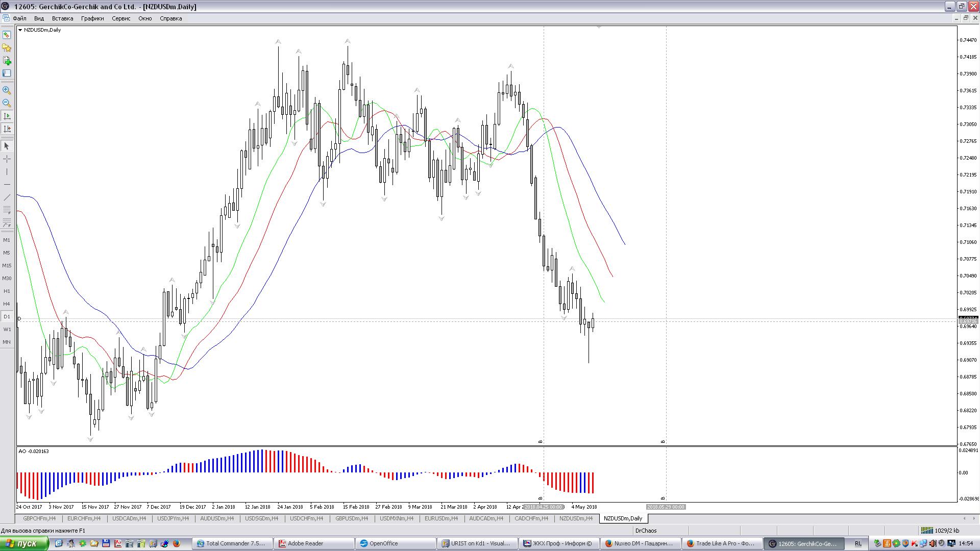Switch to GBPCHFm,H4 chart tab

[x=39, y=518]
